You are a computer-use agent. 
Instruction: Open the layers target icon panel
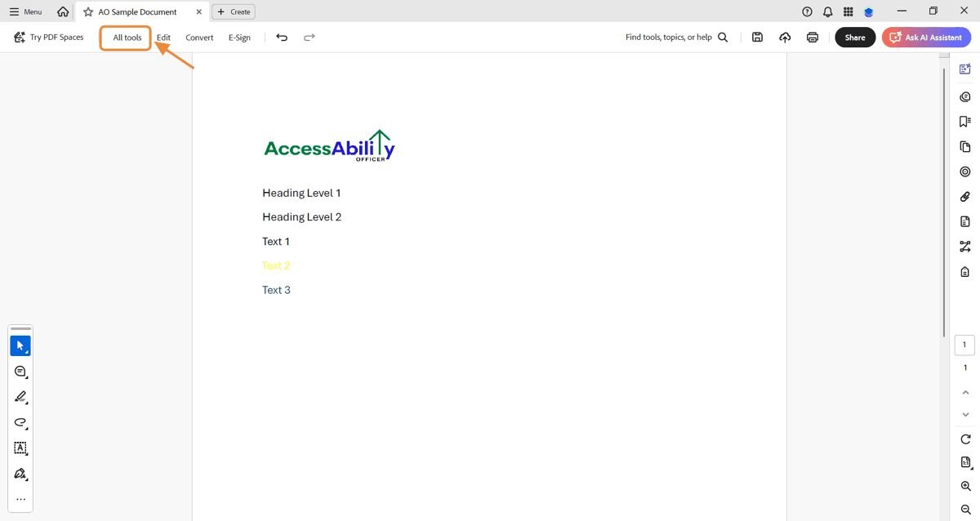click(965, 171)
